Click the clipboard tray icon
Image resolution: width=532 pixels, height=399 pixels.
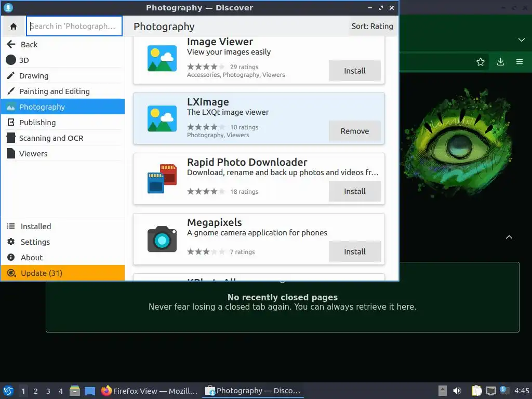pyautogui.click(x=476, y=391)
